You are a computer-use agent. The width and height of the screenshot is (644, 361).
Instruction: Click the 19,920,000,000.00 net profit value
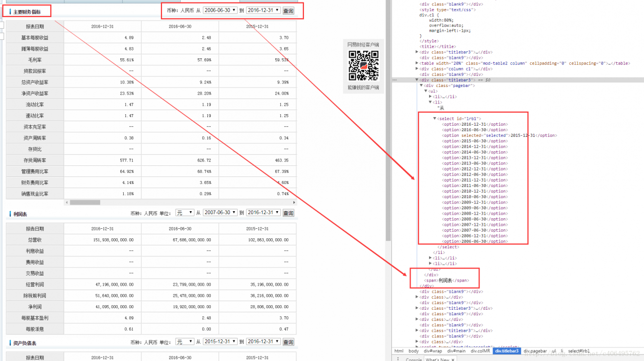[191, 307]
